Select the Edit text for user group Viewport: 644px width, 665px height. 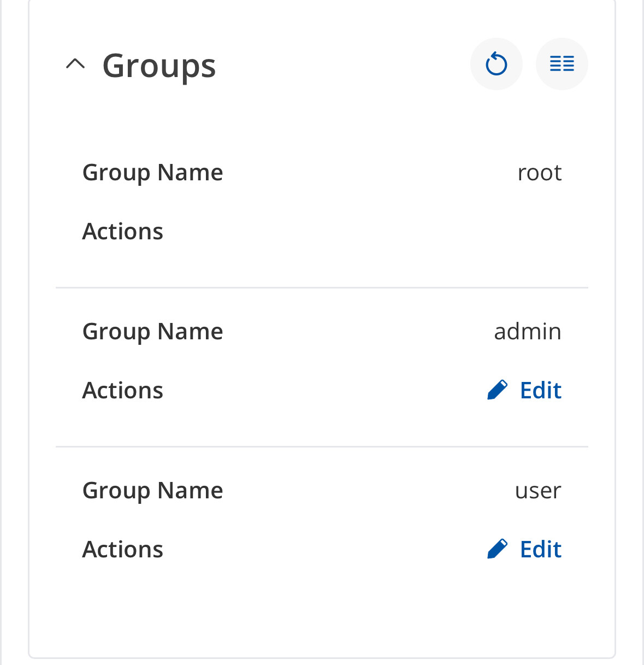[x=540, y=549]
